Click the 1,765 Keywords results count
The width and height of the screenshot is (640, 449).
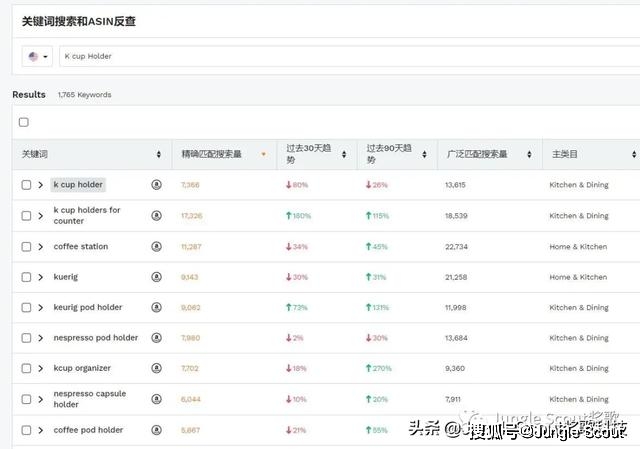[x=84, y=95]
